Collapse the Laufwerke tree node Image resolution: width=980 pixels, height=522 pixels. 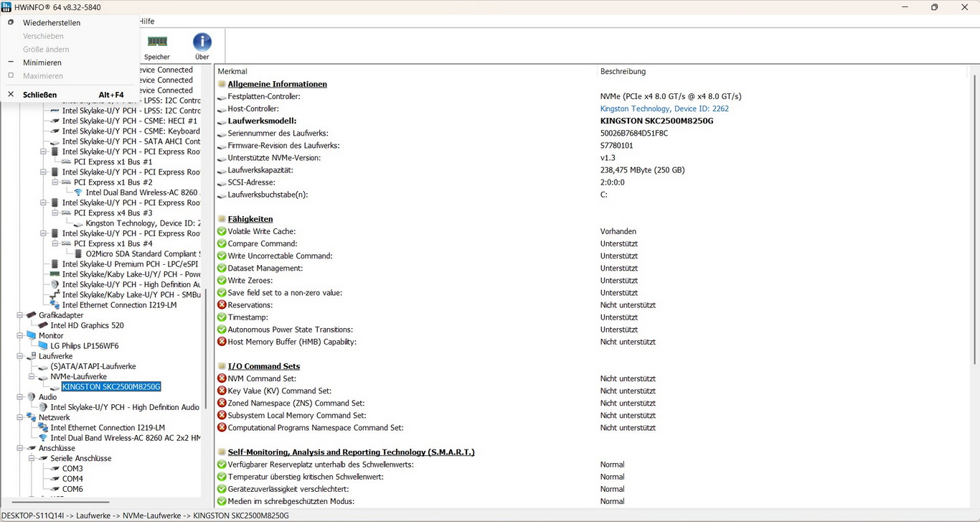(x=20, y=356)
